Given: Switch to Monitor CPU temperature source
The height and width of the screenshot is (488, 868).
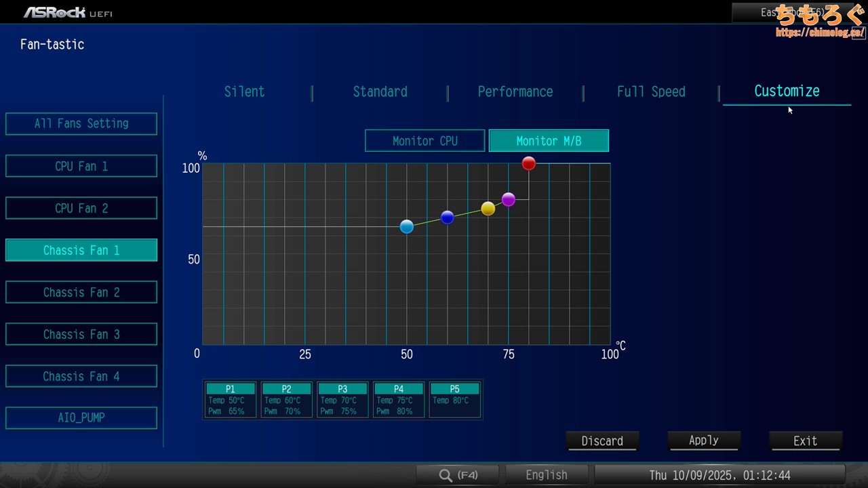Looking at the screenshot, I should (x=425, y=141).
